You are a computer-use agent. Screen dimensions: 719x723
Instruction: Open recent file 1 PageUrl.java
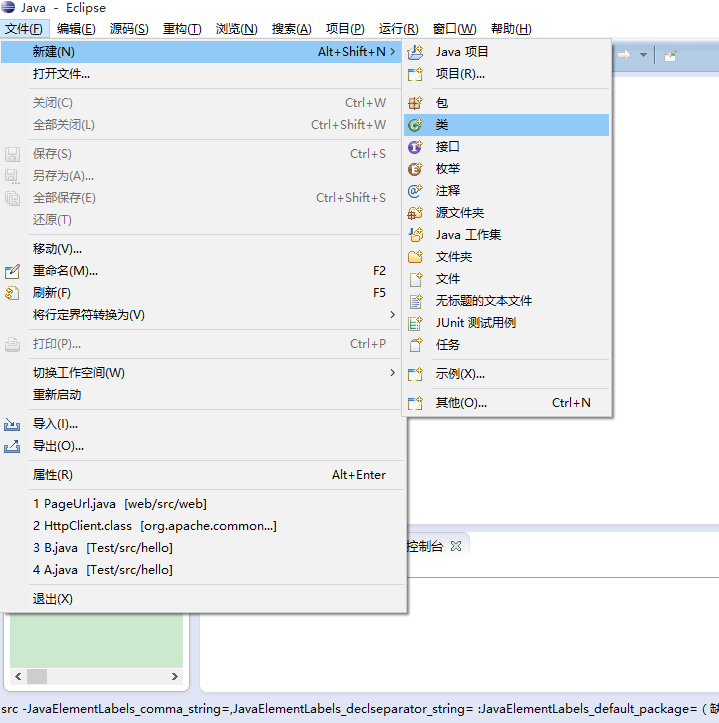[202, 504]
